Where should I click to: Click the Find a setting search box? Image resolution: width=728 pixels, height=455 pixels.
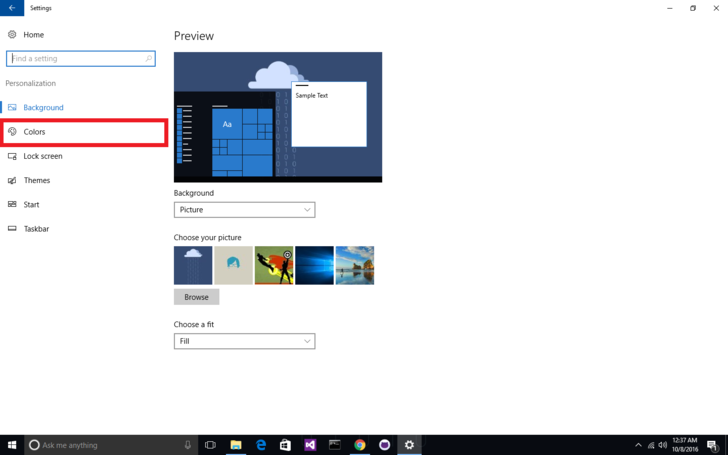click(x=81, y=58)
